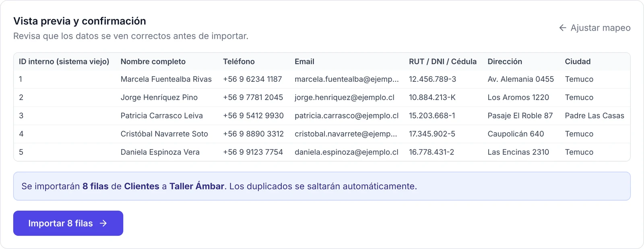Select RUT 17.345.902-5
Viewport: 644px width, 249px height.
(x=432, y=134)
